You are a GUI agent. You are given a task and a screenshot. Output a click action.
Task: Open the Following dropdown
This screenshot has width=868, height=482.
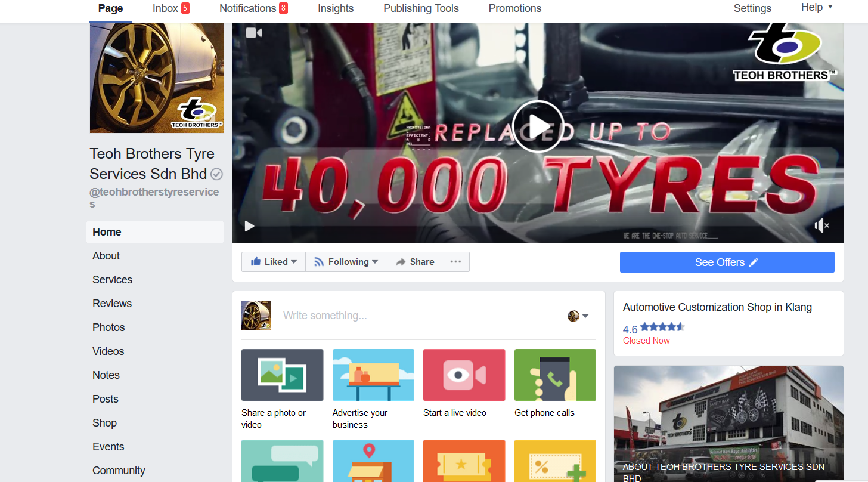[346, 262]
